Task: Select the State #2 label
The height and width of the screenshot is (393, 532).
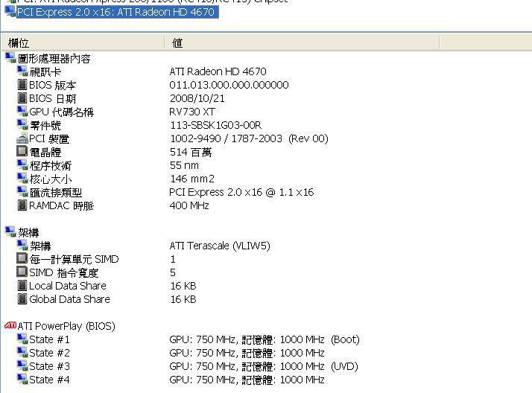Action: click(x=49, y=353)
